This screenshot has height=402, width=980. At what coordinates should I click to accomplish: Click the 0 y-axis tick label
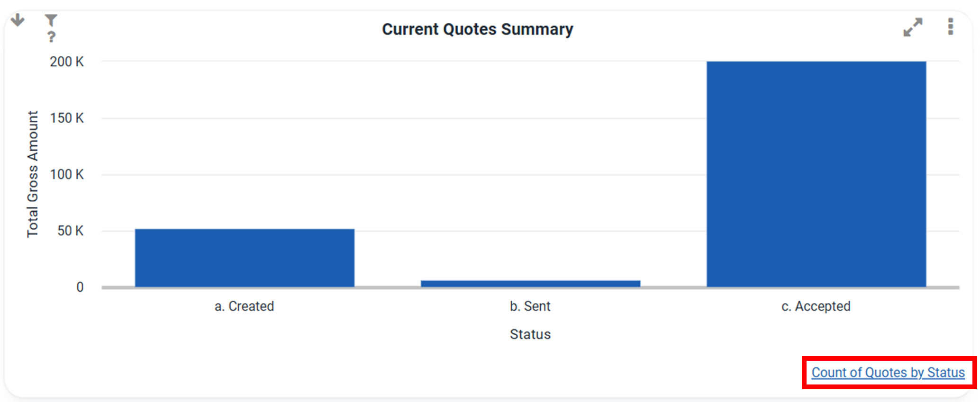(80, 287)
